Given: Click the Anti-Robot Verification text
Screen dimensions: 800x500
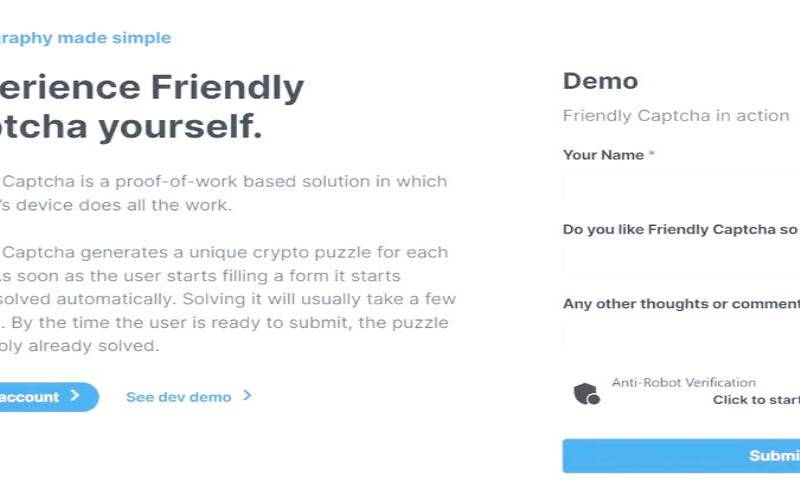Looking at the screenshot, I should (x=684, y=382).
